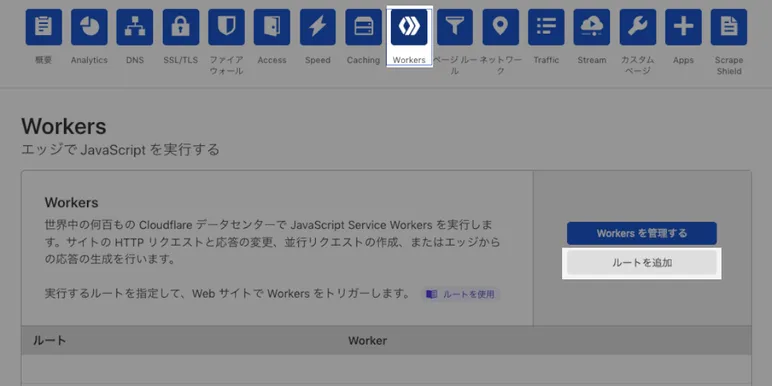Screen dimensions: 772x386
Task: Open the Caching drive icon
Action: pos(363,27)
